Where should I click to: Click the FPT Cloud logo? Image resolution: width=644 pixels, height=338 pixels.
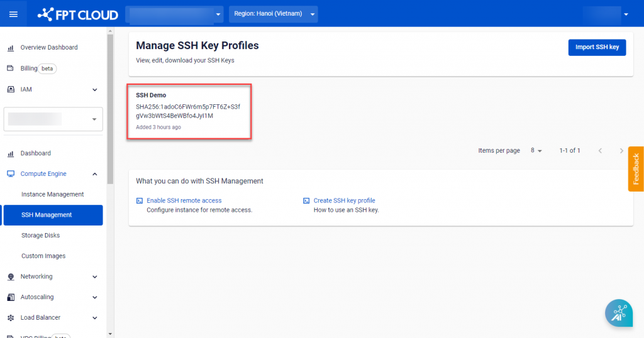[x=78, y=14]
